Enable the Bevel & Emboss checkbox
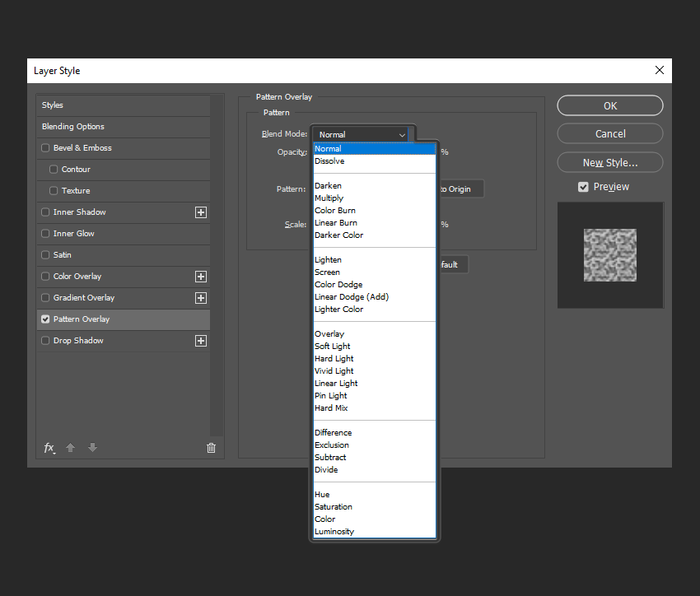 click(45, 147)
